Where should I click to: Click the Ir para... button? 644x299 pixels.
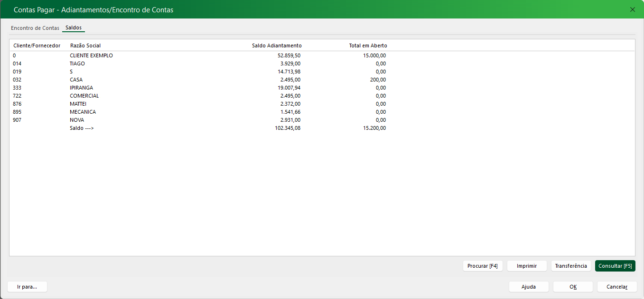[x=27, y=287]
